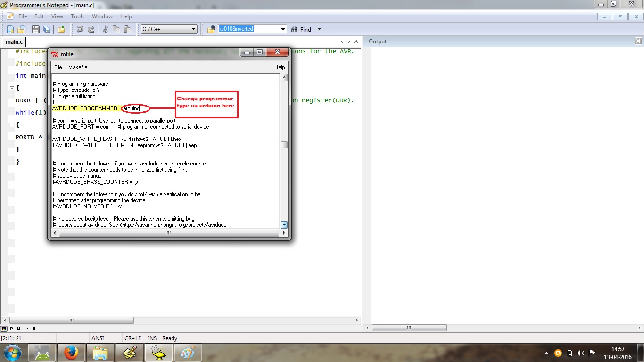Click the #AVRDUDE_WRITE_EEPROM line in mfile
644x362 pixels.
124,145
